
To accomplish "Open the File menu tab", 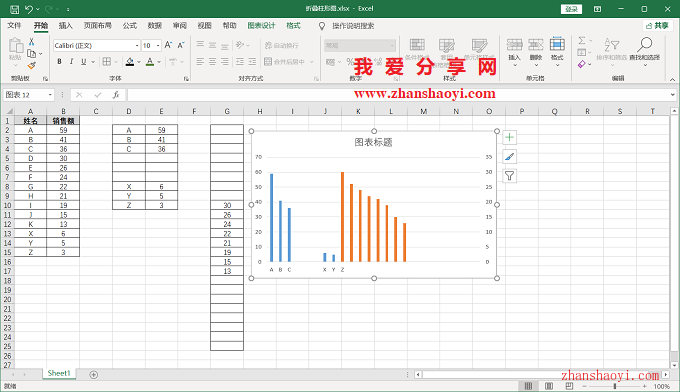I will pyautogui.click(x=14, y=26).
